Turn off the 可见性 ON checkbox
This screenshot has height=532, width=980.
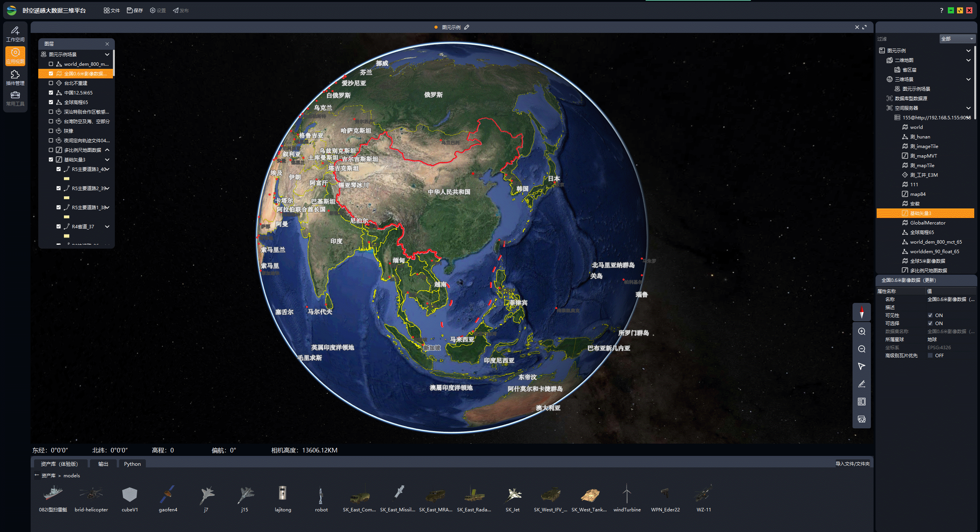click(931, 315)
